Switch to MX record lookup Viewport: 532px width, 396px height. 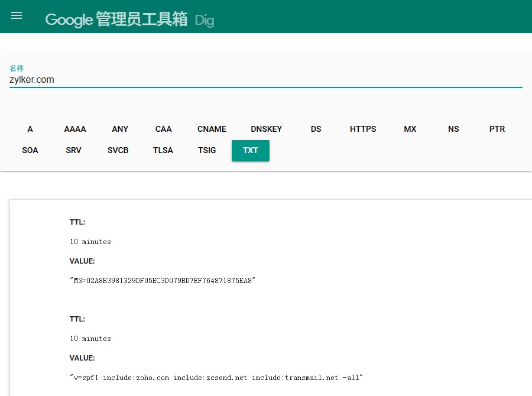tap(410, 129)
